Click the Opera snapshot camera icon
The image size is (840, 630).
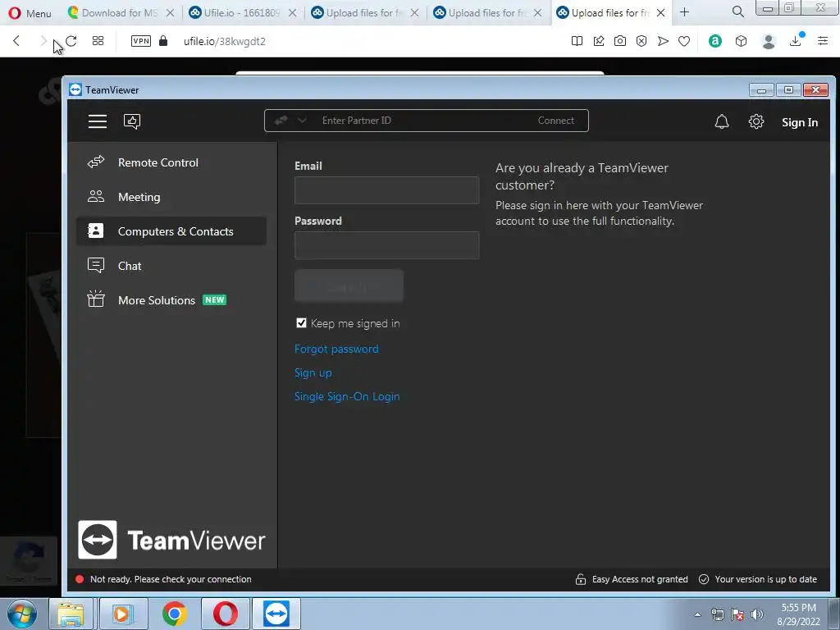click(620, 41)
